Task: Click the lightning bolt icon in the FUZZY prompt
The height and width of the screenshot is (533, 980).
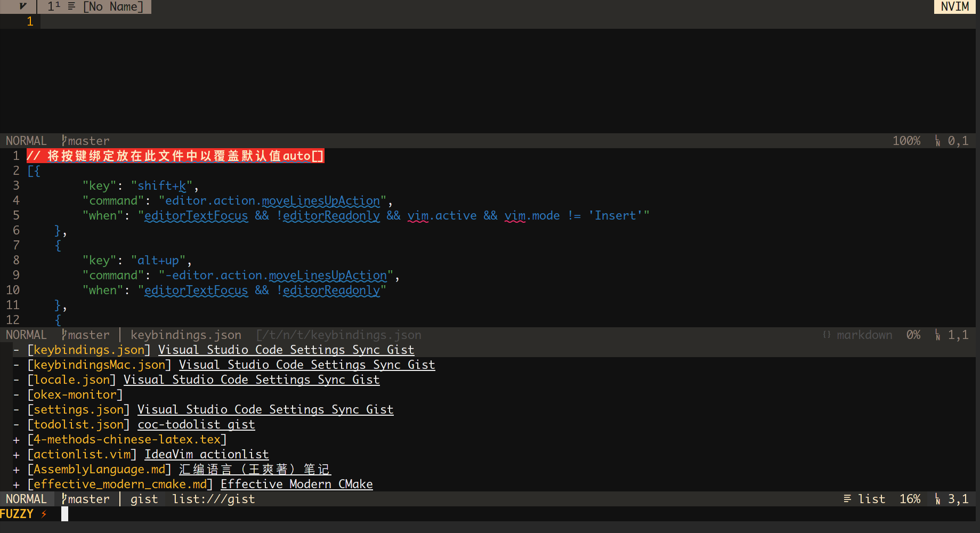Action: tap(44, 514)
